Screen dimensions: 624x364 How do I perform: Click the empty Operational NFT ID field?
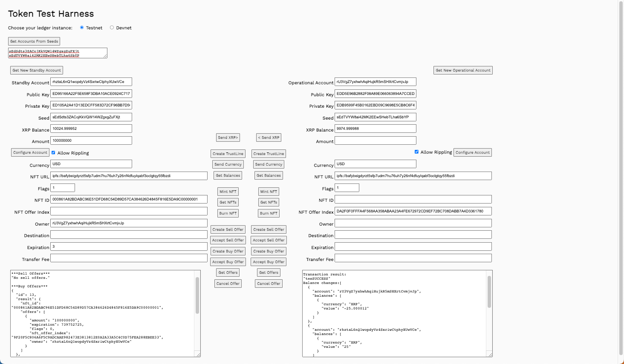413,199
